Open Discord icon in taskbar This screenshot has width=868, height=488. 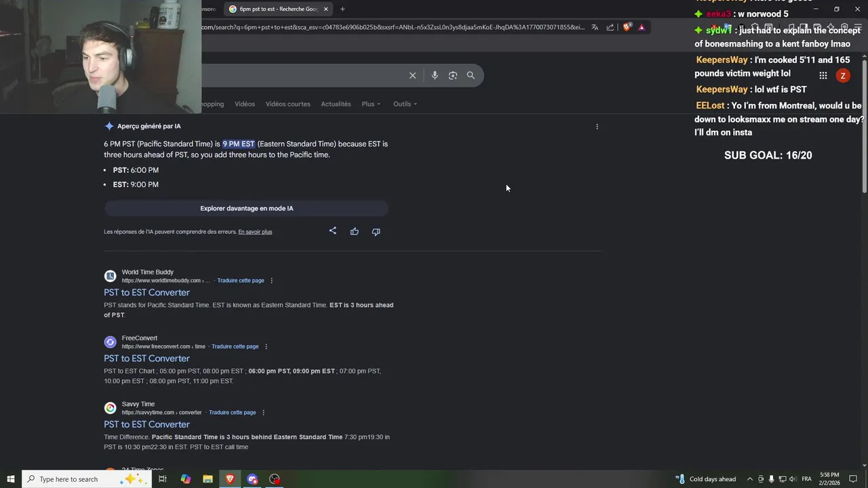coord(253,479)
